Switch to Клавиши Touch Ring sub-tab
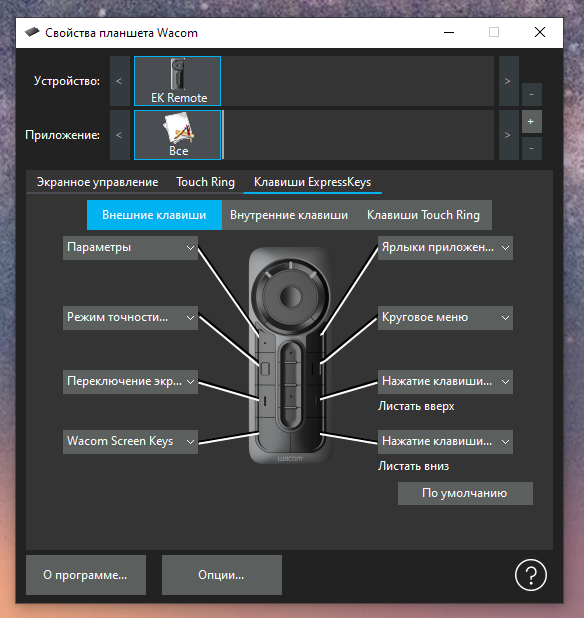 coord(424,215)
